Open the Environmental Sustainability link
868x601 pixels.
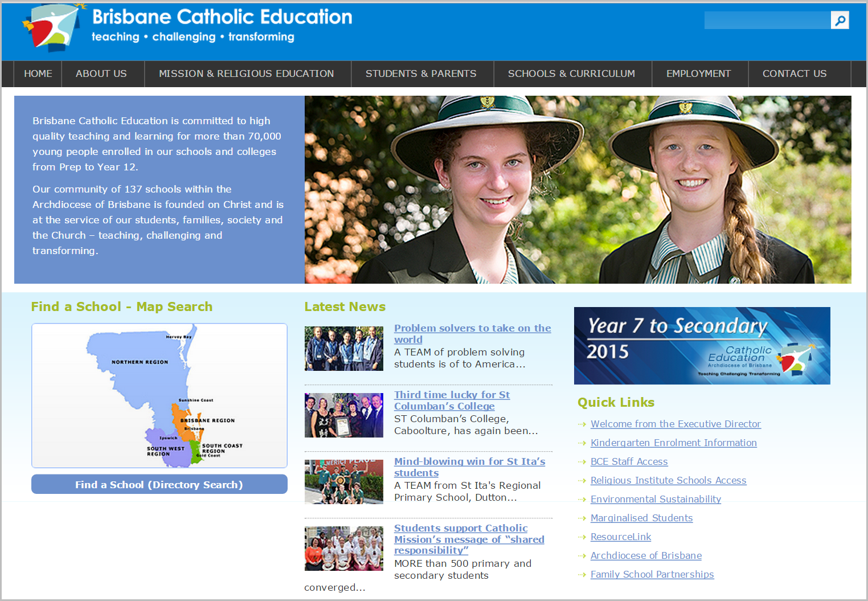click(x=656, y=499)
